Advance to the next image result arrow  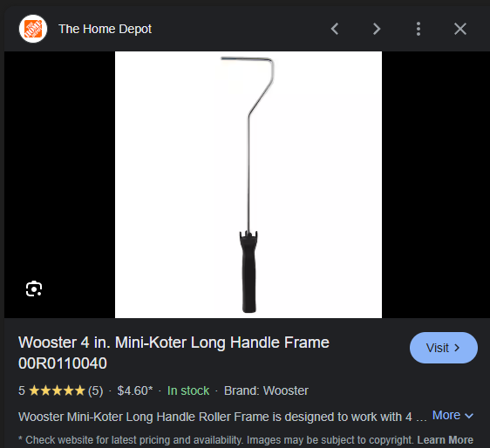click(377, 29)
